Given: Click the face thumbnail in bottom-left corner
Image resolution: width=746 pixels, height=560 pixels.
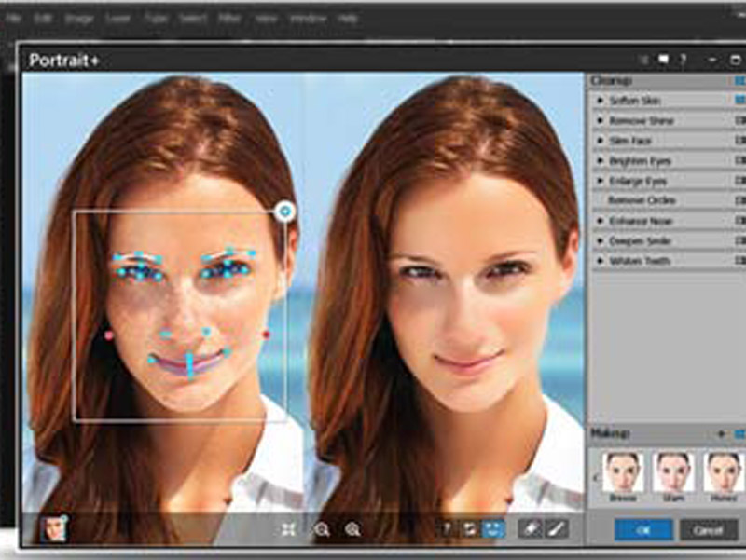Looking at the screenshot, I should (x=53, y=528).
